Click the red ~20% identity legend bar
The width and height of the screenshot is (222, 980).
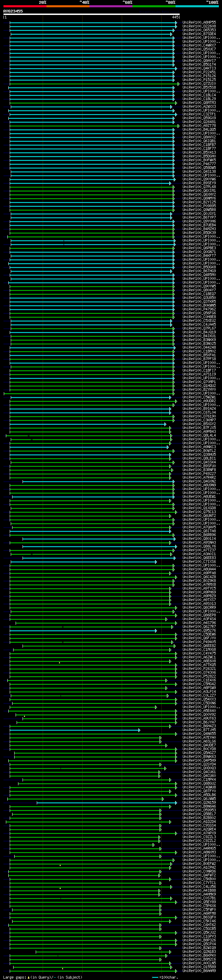[x=25, y=7]
